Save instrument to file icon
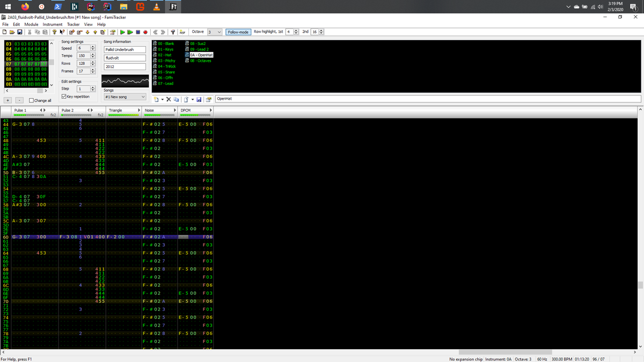Viewport: 644px width, 362px height. 199,99
